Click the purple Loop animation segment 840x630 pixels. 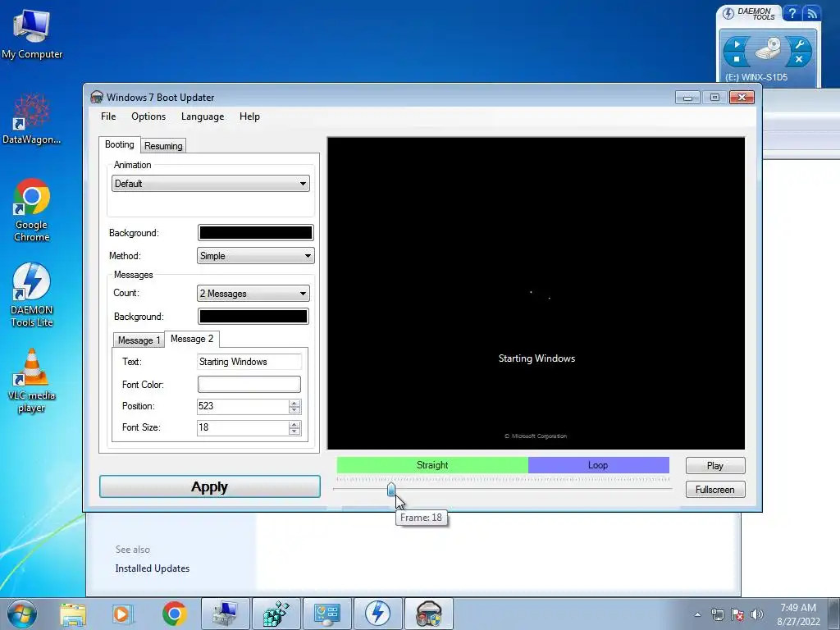[x=598, y=465]
